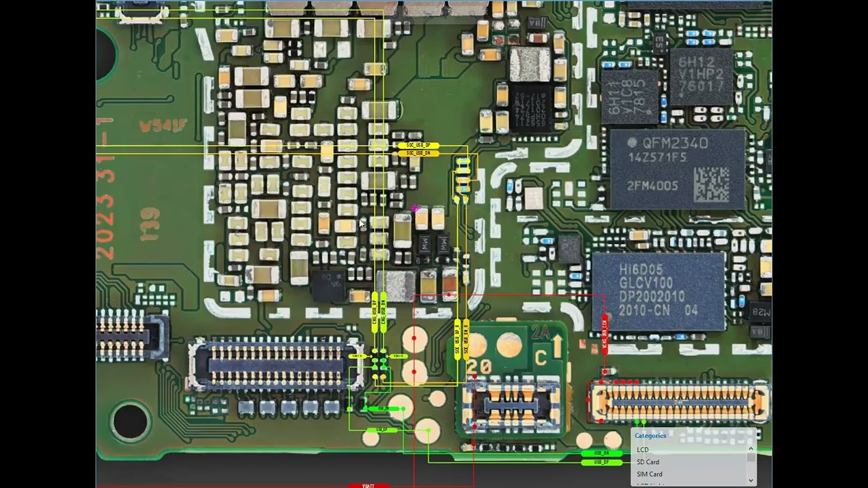Select green USB_DP label near bottom edge
The height and width of the screenshot is (488, 868).
pos(601,462)
